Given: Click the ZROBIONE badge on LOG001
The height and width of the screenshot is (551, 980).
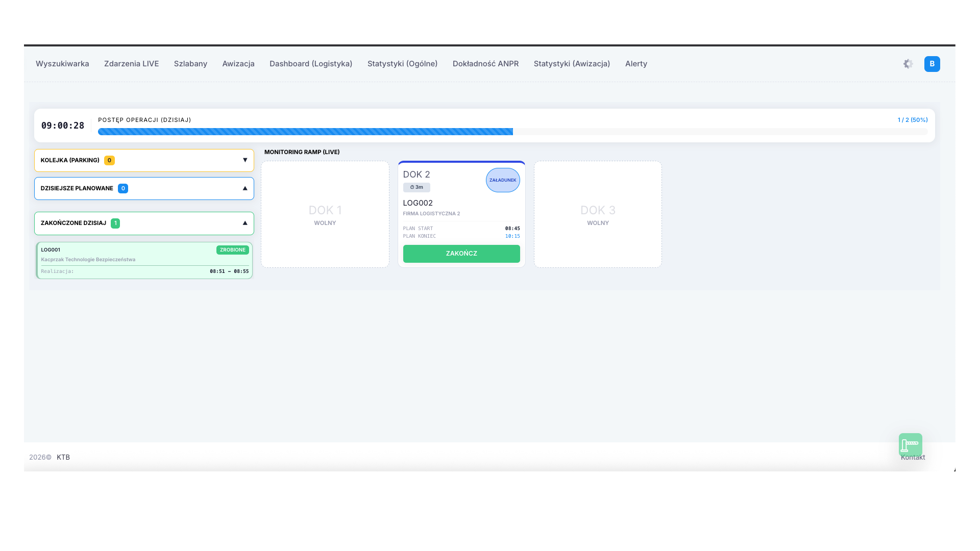Looking at the screenshot, I should click(x=233, y=250).
